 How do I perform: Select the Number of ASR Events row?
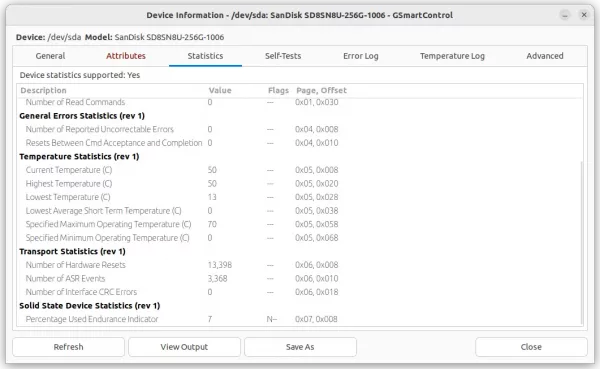point(299,279)
